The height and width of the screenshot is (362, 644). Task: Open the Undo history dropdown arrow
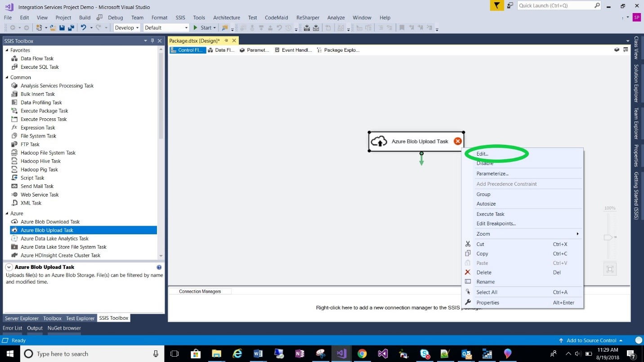pos(91,28)
